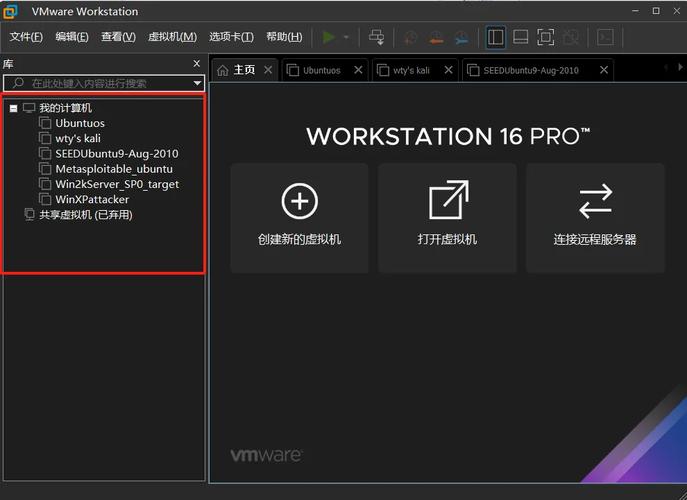Select 我的计算机 in the library tree
This screenshot has height=500, width=687.
click(x=65, y=108)
